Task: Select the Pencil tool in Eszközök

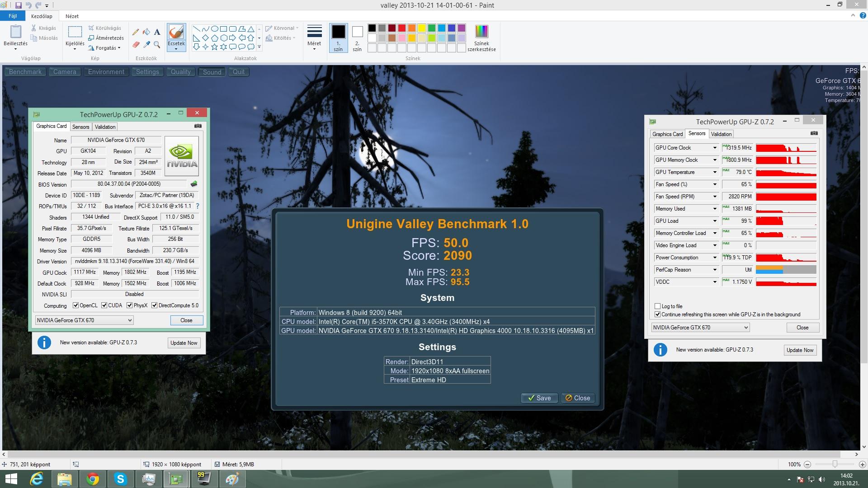Action: [136, 32]
